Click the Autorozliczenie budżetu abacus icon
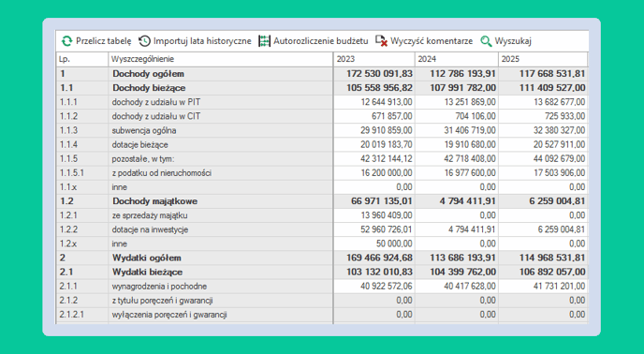Image resolution: width=644 pixels, height=354 pixels. (x=265, y=41)
